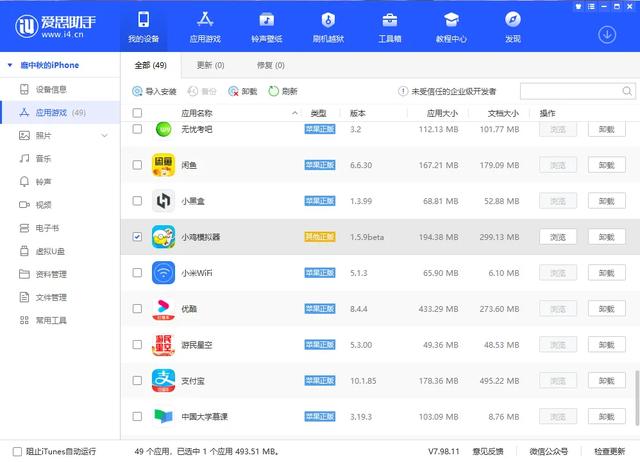Click the 小黑盒 app icon

[x=163, y=201]
